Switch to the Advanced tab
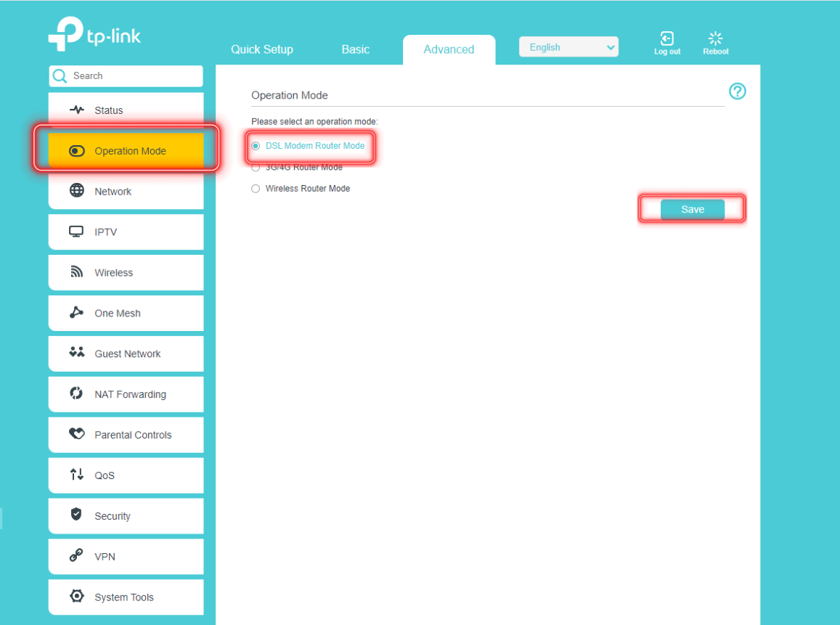The height and width of the screenshot is (625, 840). tap(449, 50)
